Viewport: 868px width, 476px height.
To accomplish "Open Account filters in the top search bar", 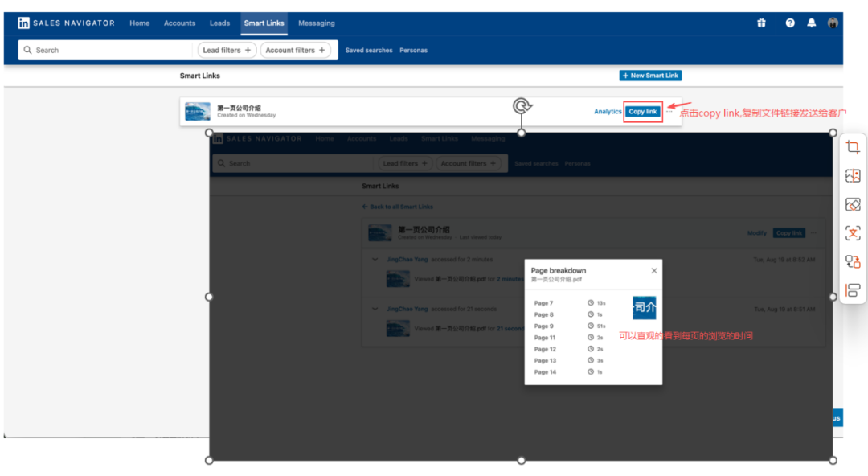I will [296, 50].
